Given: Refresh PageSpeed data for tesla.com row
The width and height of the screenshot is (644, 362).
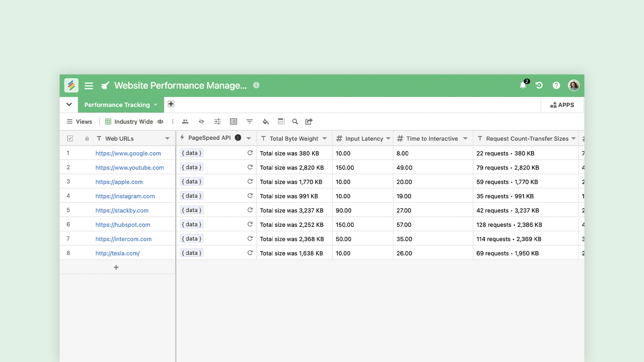Looking at the screenshot, I should (250, 253).
